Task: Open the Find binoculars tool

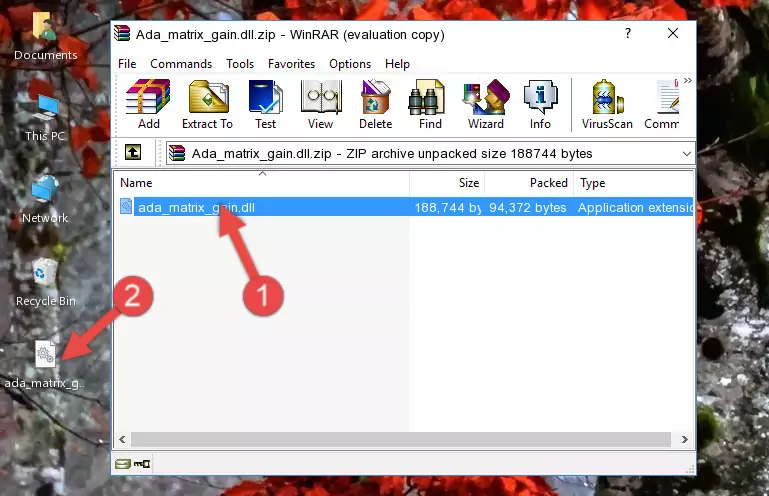Action: [x=430, y=104]
